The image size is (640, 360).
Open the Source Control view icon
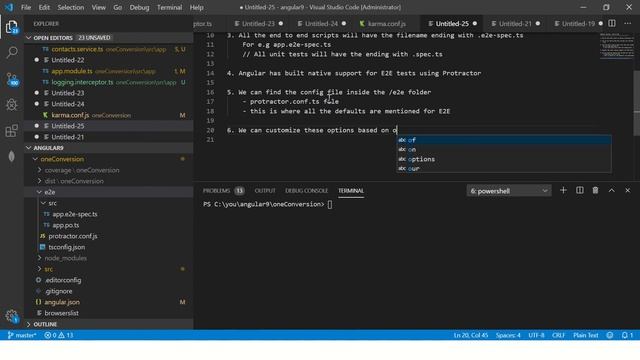pos(12,78)
